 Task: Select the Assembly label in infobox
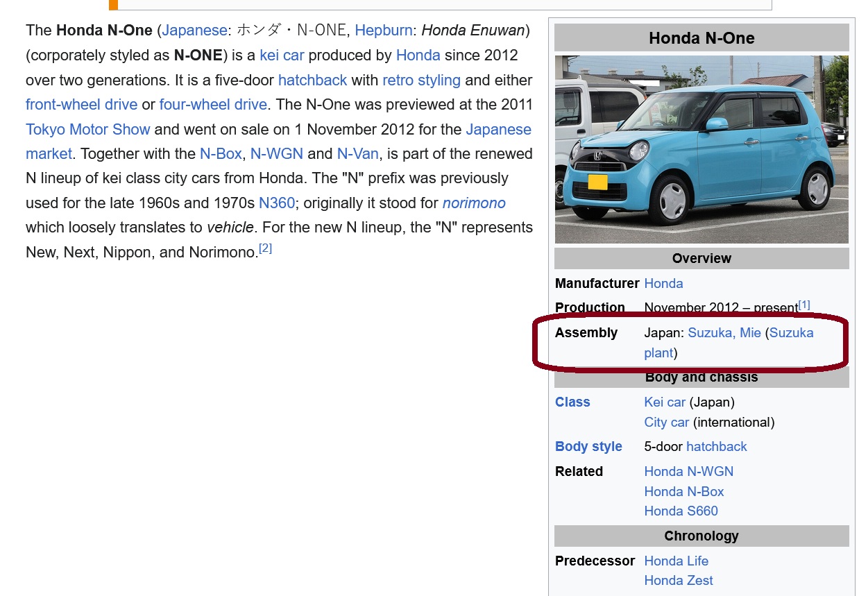(x=586, y=333)
